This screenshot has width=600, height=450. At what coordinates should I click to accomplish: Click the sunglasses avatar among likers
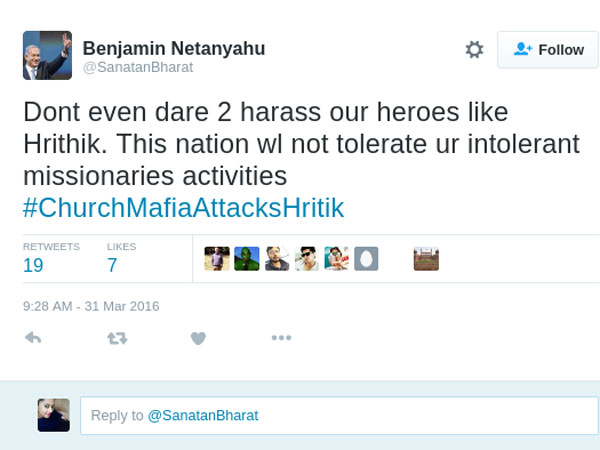pyautogui.click(x=307, y=259)
